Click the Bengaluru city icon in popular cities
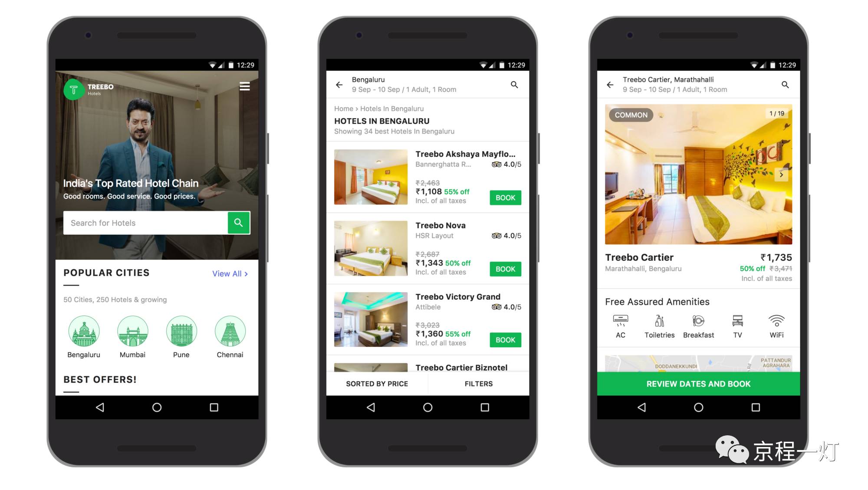 84,331
